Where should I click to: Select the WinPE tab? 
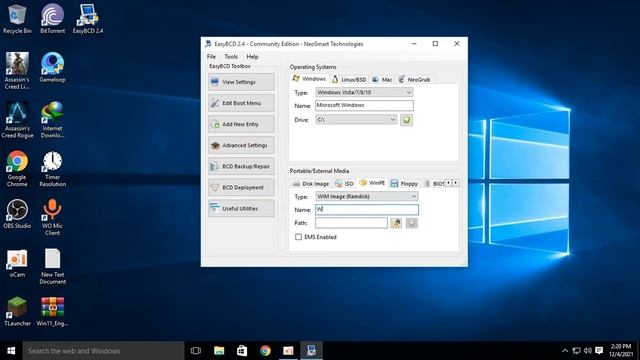[372, 183]
